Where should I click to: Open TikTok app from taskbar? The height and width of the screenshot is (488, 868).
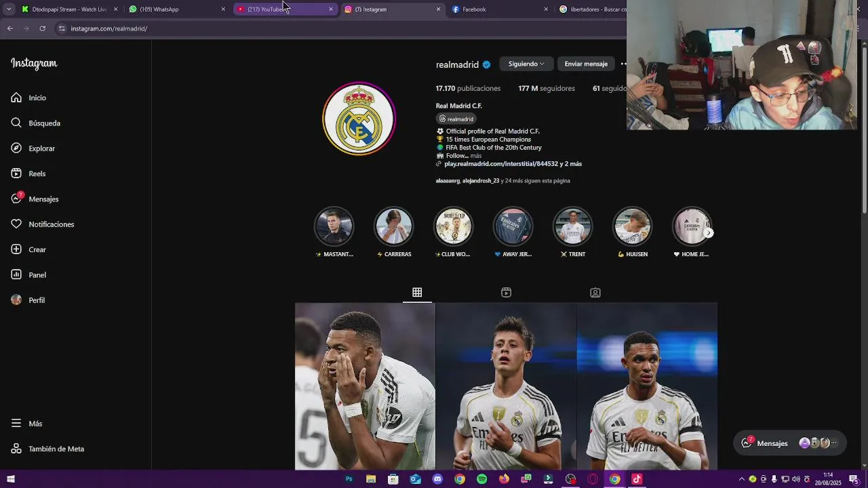[637, 479]
